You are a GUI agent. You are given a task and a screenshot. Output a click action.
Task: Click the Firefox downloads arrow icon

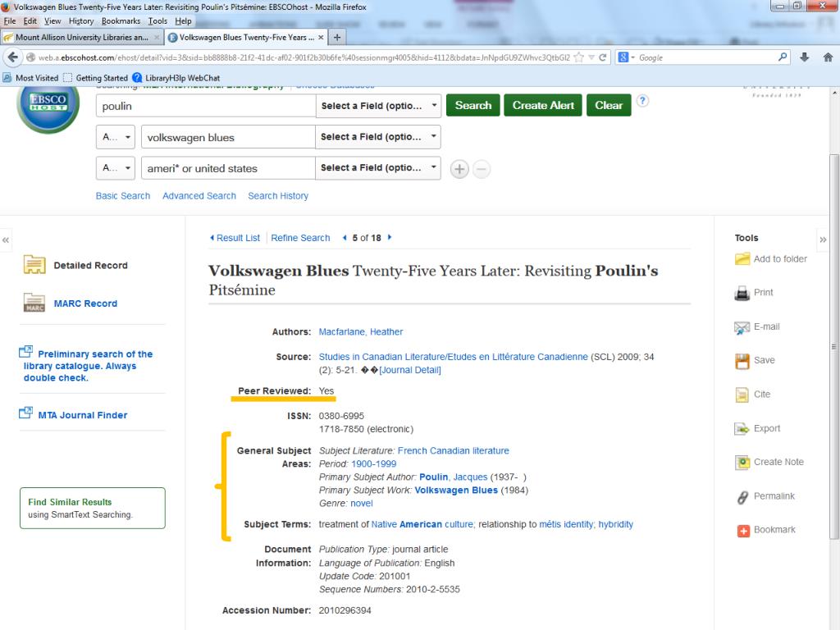[804, 57]
